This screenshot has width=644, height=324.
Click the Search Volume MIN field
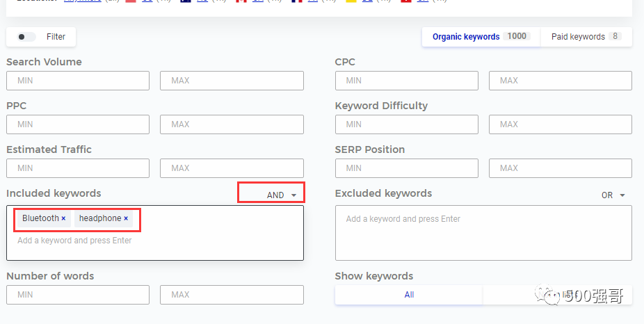point(78,81)
